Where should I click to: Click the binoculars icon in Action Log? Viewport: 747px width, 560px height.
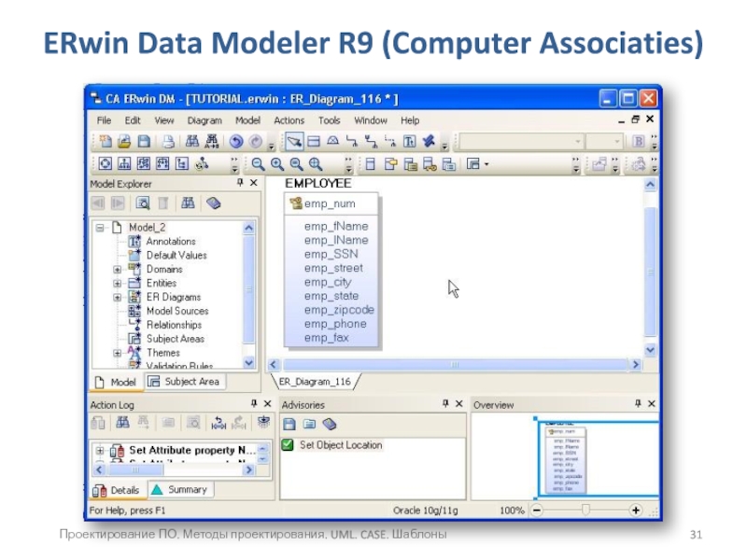click(122, 423)
